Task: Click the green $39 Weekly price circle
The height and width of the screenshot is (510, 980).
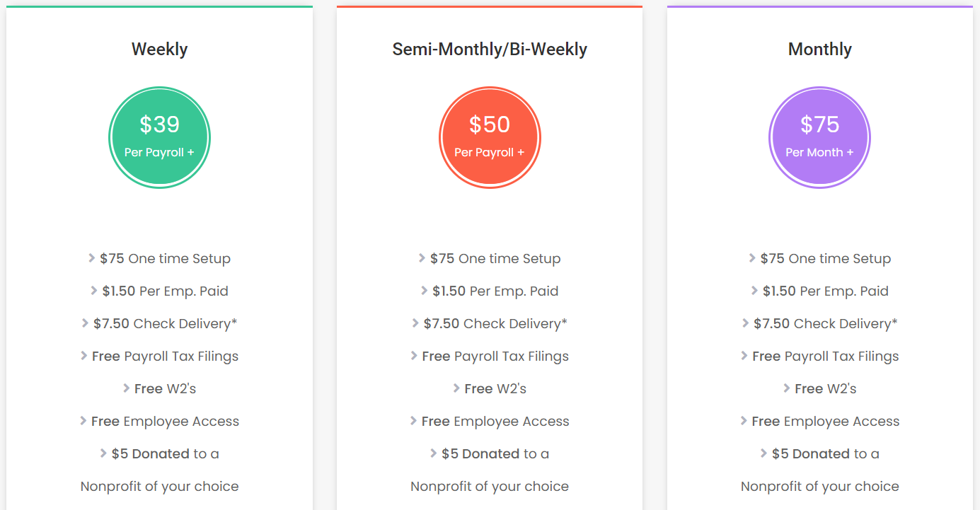Action: 159,137
